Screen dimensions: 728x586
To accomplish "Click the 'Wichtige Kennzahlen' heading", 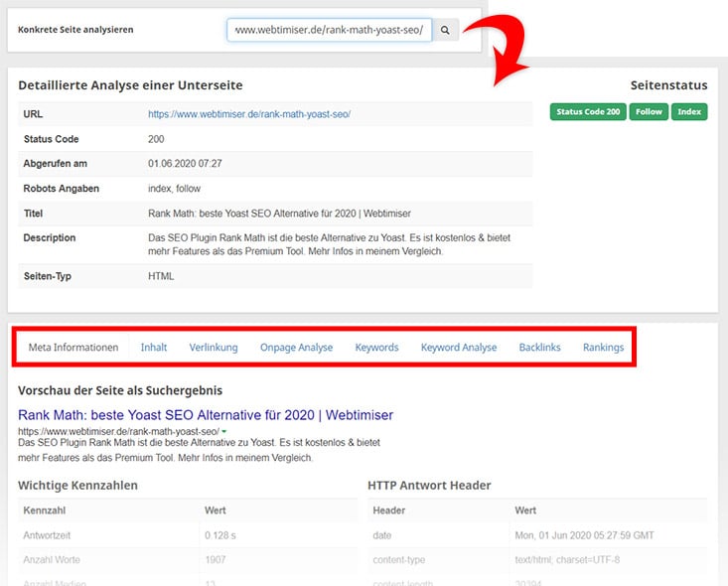I will coord(78,486).
